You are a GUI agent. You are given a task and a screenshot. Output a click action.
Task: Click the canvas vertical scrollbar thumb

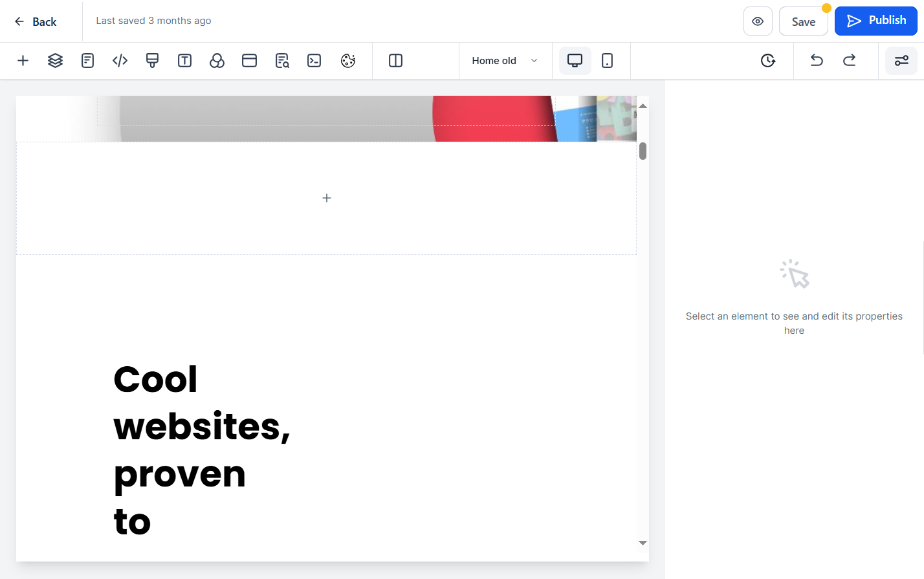click(643, 151)
